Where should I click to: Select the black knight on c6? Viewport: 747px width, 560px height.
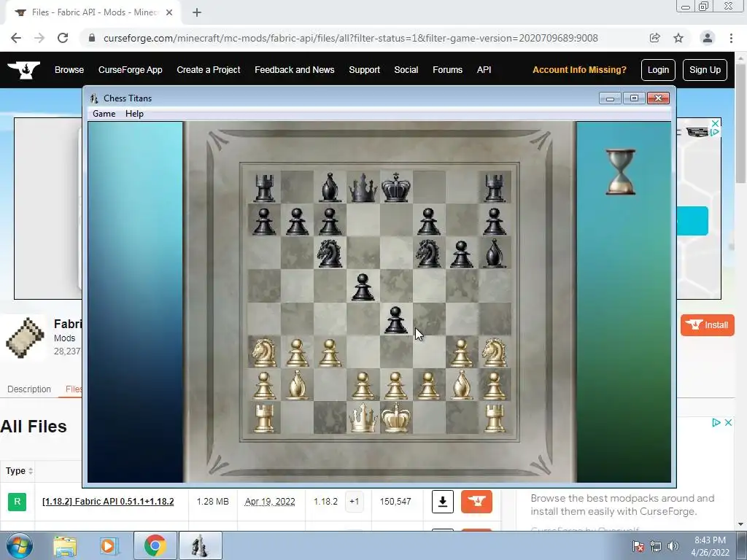coord(330,253)
